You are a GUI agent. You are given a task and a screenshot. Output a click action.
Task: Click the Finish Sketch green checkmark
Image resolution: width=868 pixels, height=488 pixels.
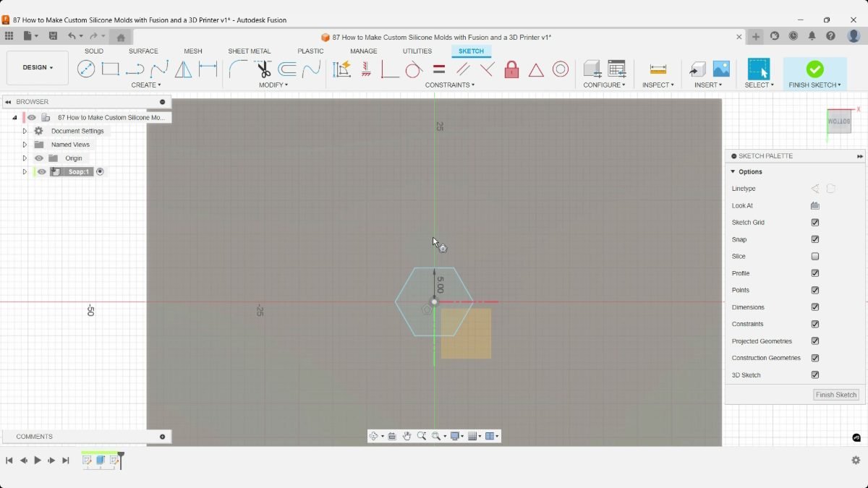(x=815, y=69)
